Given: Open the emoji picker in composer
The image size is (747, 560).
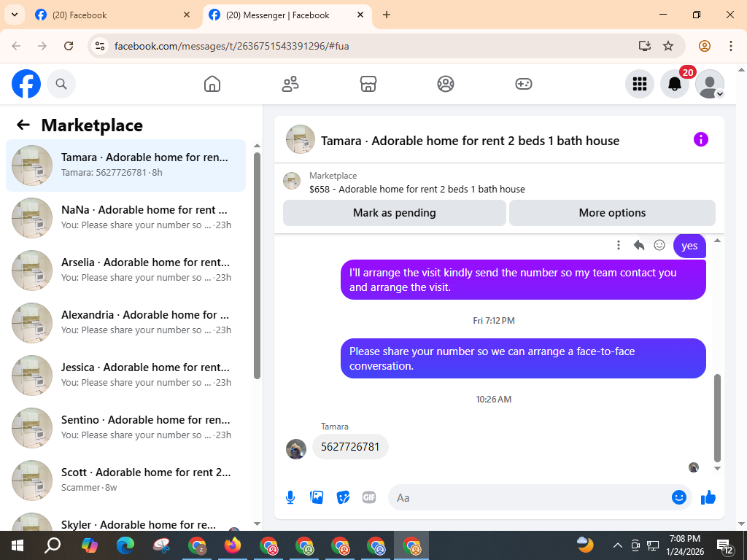Looking at the screenshot, I should [679, 497].
